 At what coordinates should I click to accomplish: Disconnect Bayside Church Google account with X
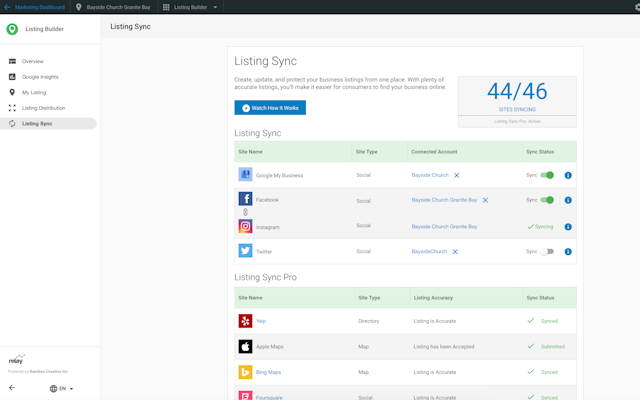[x=457, y=175]
